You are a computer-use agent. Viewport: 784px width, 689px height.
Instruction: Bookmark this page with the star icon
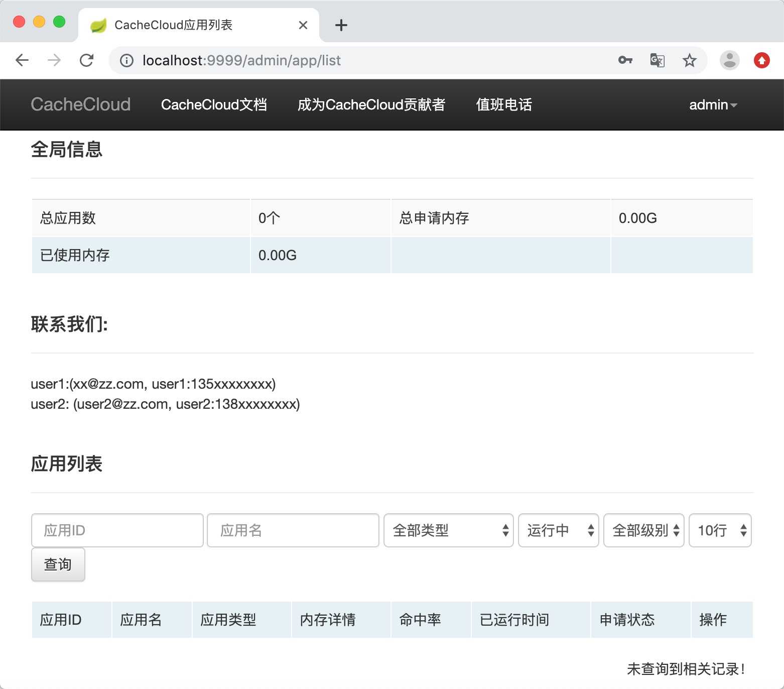690,60
